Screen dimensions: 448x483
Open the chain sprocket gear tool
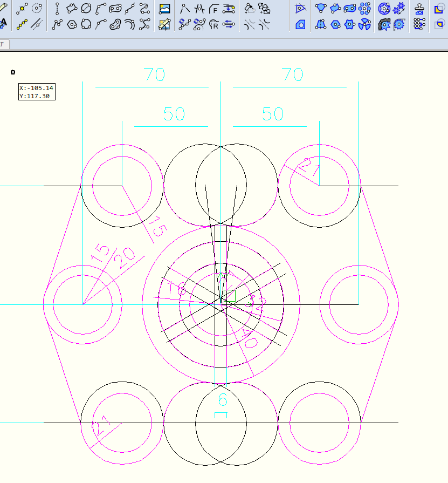pyautogui.click(x=384, y=24)
